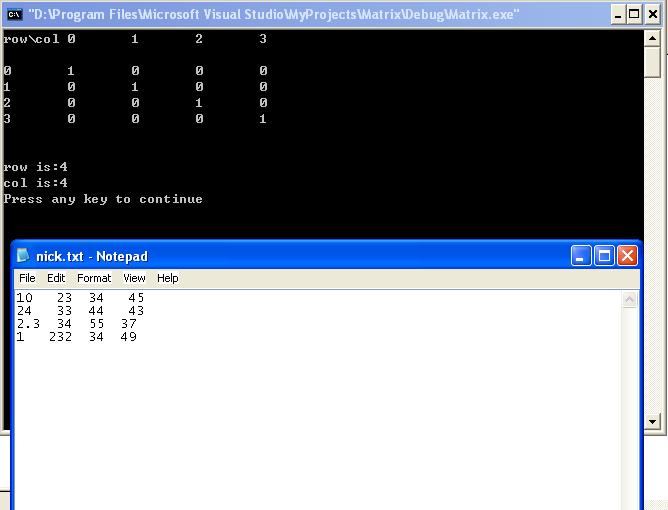668x510 pixels.
Task: Click the value 55 in Notepad
Action: (97, 324)
